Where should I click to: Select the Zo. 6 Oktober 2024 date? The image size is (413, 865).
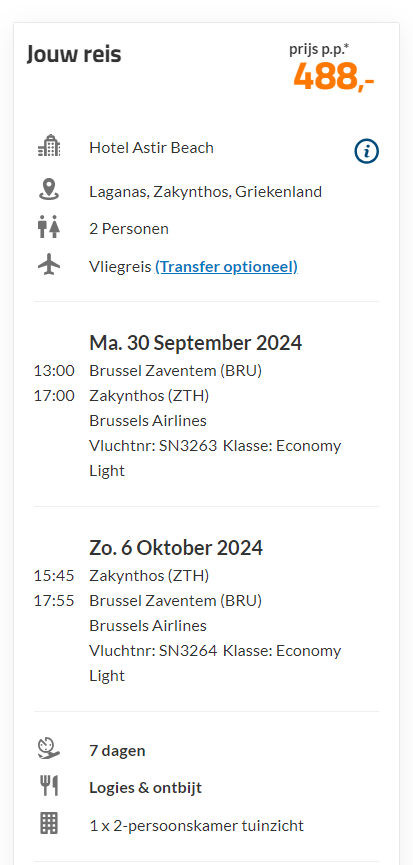(x=176, y=548)
